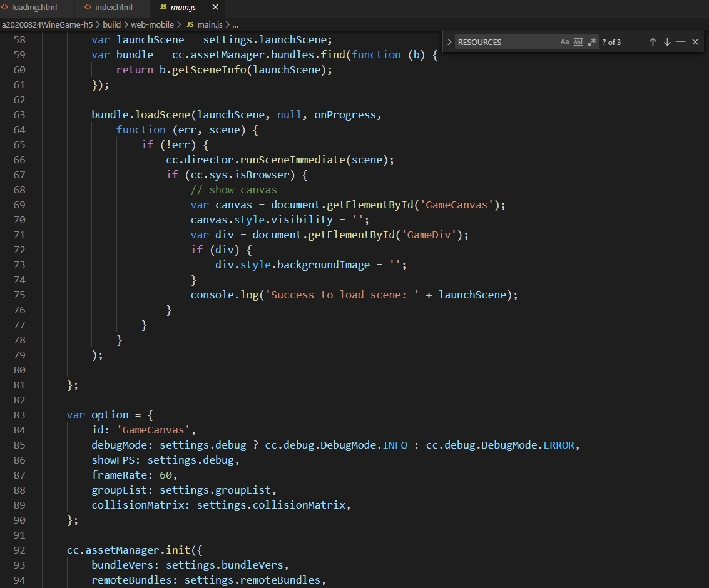709x588 pixels.
Task: Click 'remoteBundles' property on line 94
Action: (131, 580)
